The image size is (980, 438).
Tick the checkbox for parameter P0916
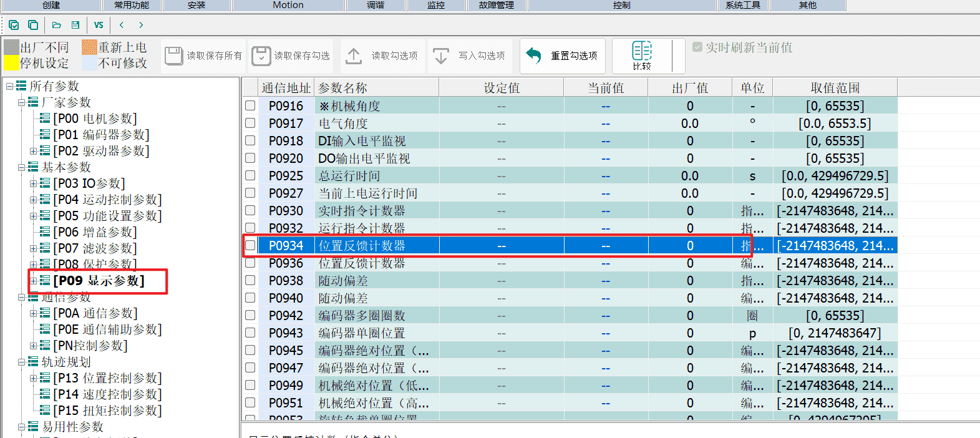tap(250, 105)
